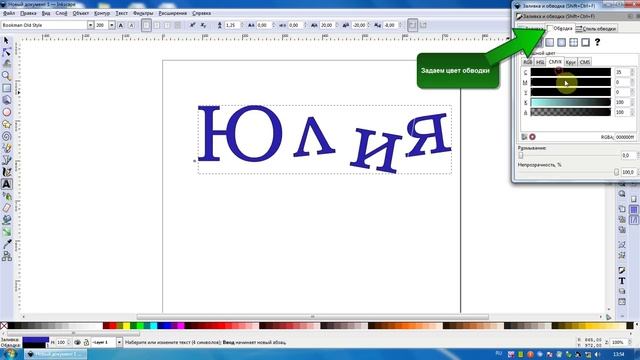Select the Bezier pen tool

coord(6,160)
